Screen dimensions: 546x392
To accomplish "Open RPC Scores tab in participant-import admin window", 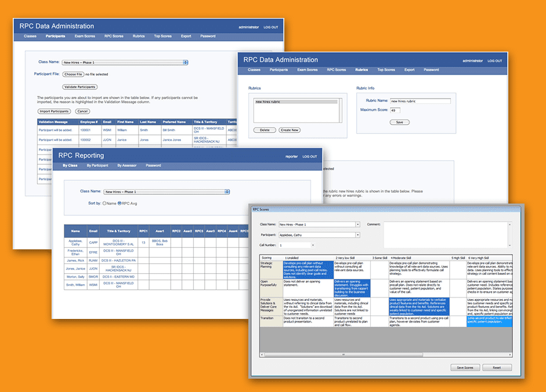I will 114,36.
